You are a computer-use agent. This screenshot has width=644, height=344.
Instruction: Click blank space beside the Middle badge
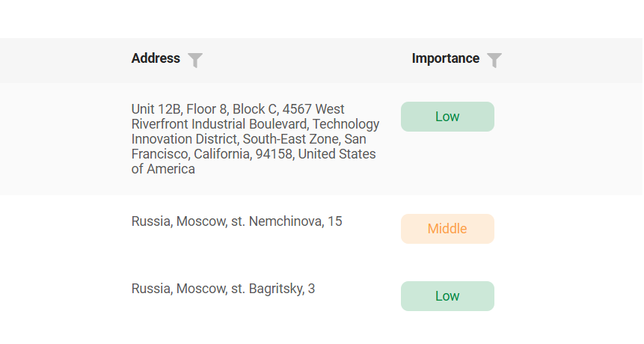point(567,229)
